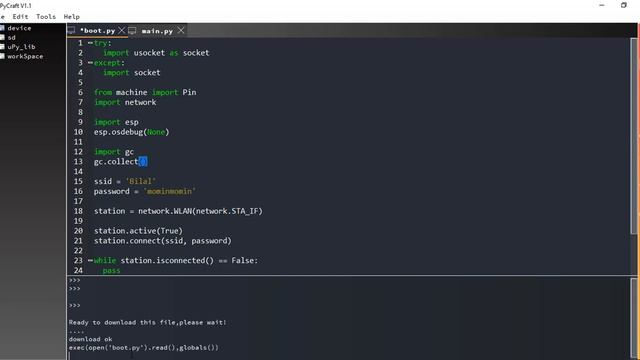
Task: Click 'Ready to download this file' console message
Action: point(147,322)
